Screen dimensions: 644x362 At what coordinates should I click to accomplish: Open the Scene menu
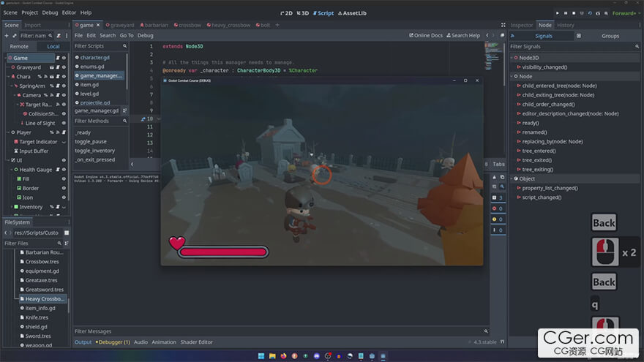(x=10, y=12)
